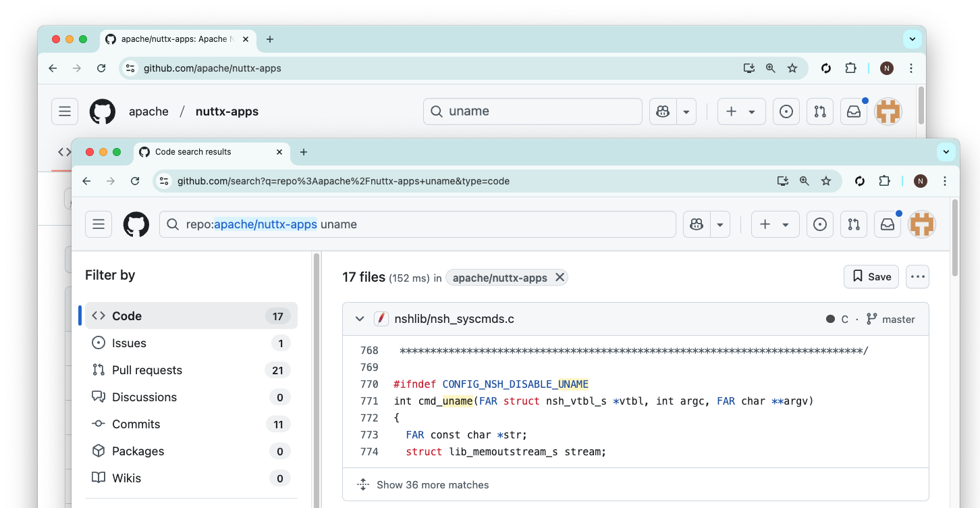This screenshot has width=980, height=508.
Task: Open the Issues icon in the front window header
Action: point(820,224)
